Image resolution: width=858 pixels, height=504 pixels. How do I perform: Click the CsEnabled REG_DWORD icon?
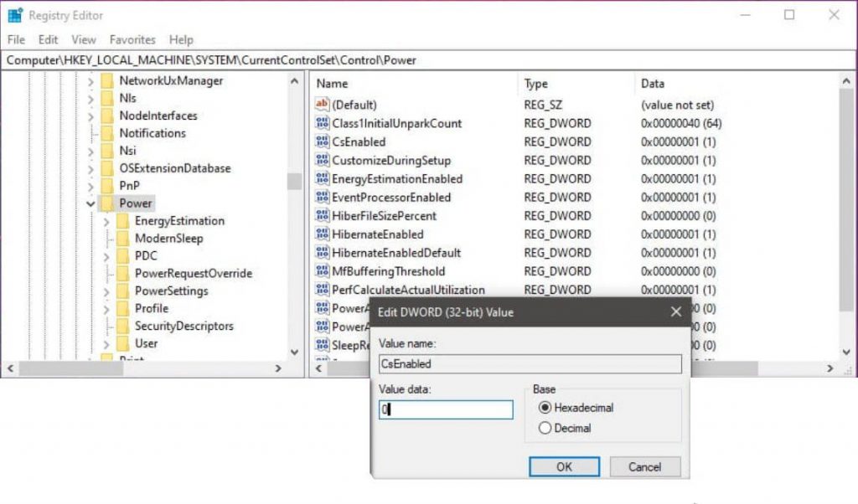(323, 141)
